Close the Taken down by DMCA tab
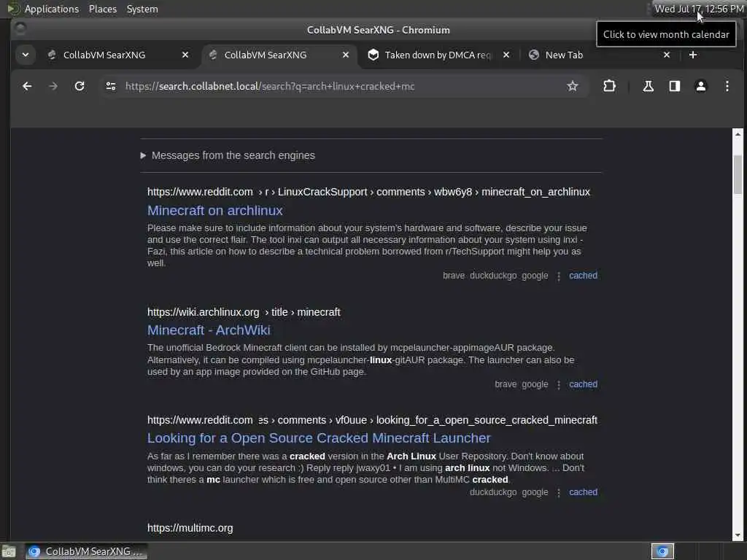747x560 pixels. click(506, 55)
